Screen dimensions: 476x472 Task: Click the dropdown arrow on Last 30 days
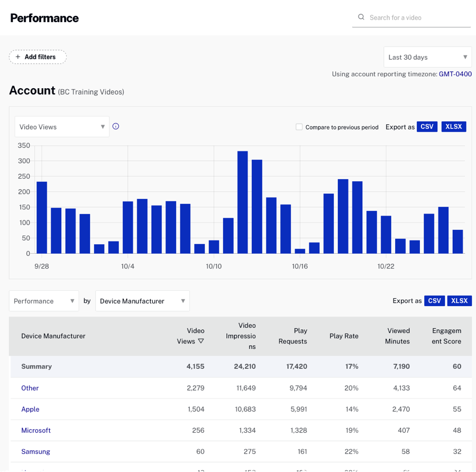coord(465,57)
